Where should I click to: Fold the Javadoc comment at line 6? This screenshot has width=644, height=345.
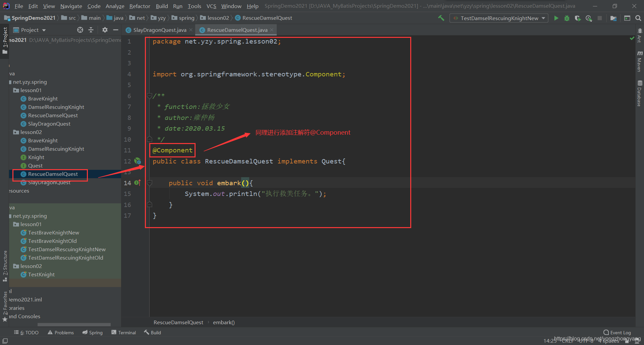tap(150, 96)
